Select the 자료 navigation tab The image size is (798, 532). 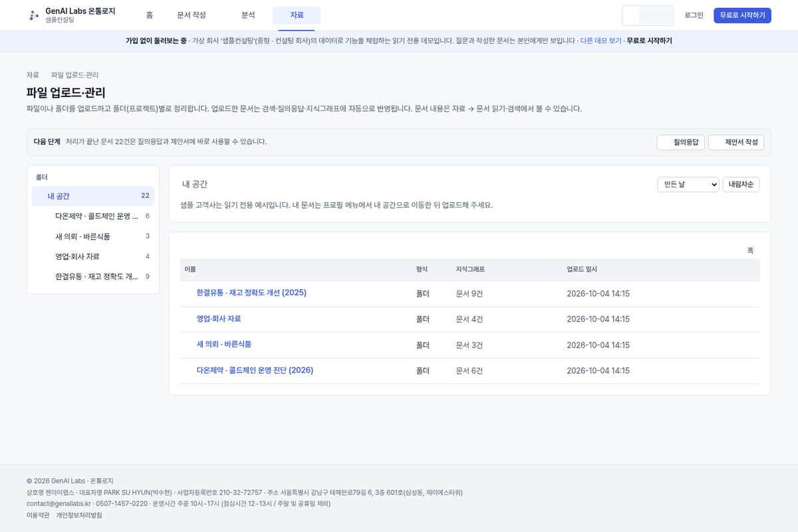pyautogui.click(x=297, y=15)
